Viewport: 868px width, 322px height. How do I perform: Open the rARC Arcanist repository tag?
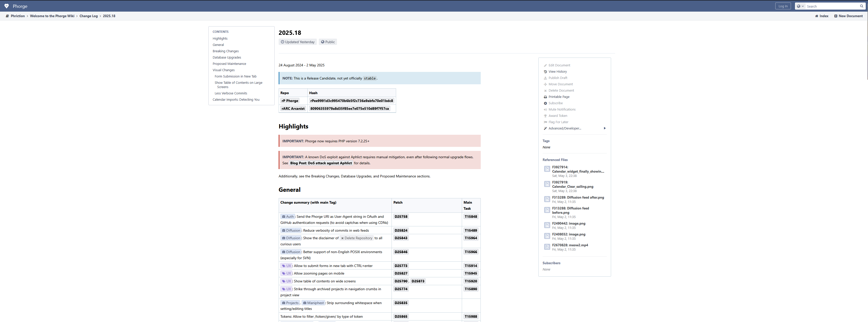click(293, 108)
